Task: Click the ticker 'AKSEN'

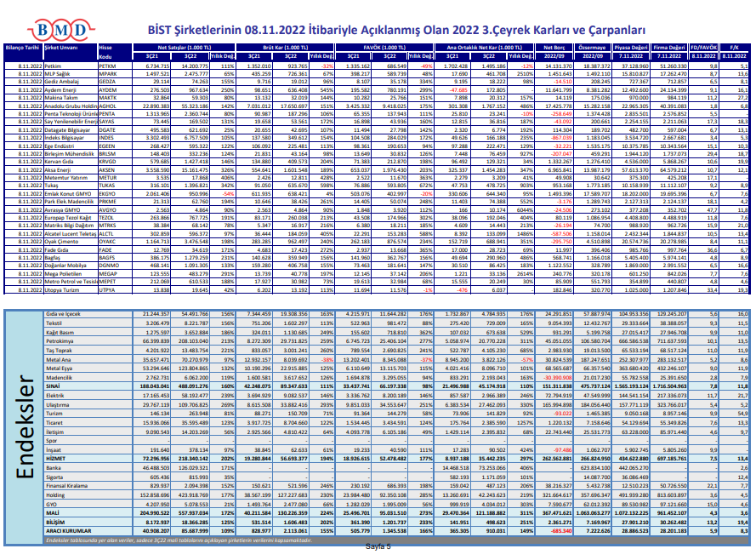Action: coord(106,169)
